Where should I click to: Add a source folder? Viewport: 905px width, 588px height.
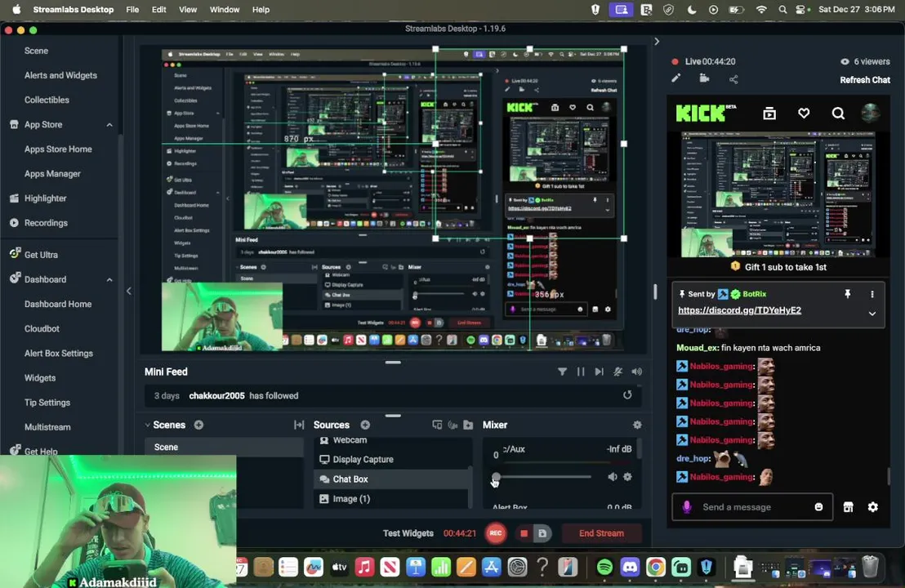click(468, 425)
